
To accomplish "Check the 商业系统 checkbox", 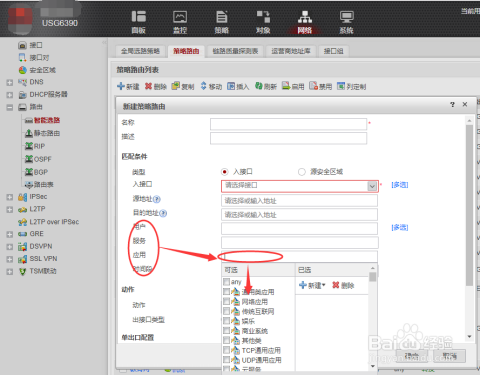I will pos(226,330).
